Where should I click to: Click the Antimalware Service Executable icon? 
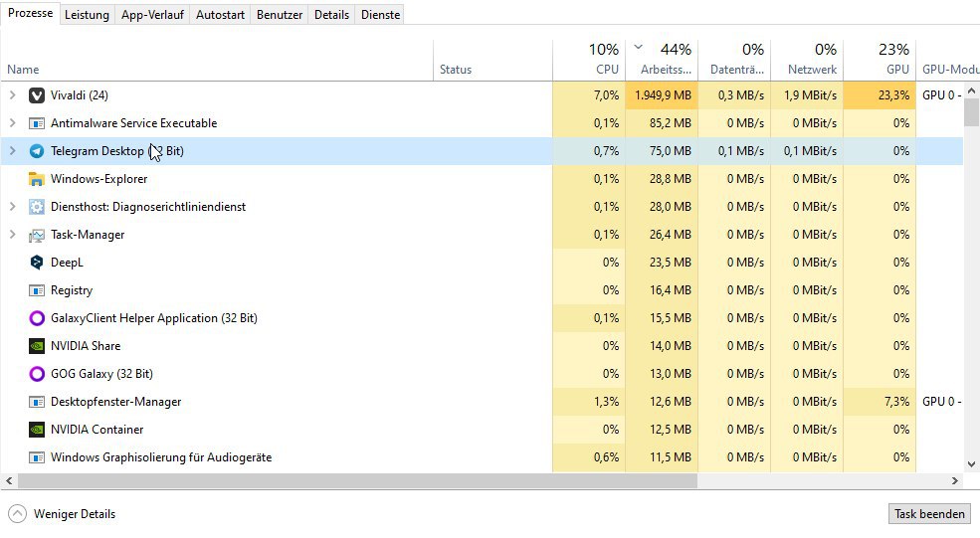(x=37, y=123)
